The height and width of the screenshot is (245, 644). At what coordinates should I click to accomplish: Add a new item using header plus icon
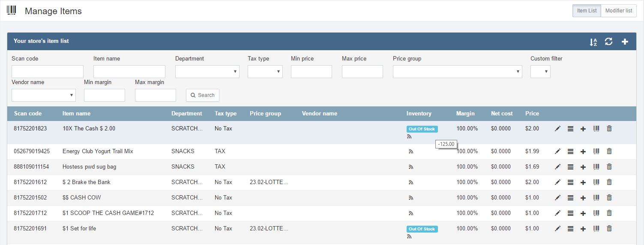tap(625, 42)
